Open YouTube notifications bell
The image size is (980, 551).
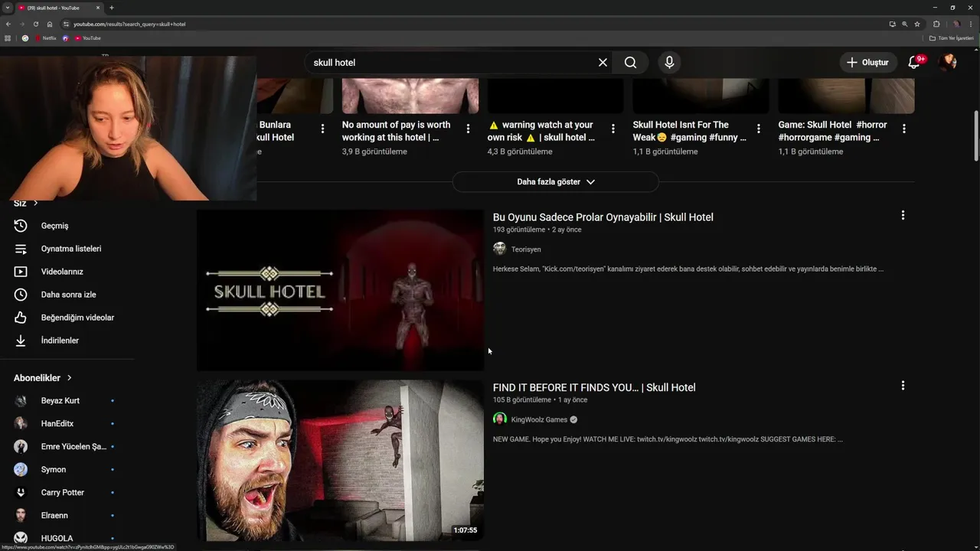click(x=914, y=63)
